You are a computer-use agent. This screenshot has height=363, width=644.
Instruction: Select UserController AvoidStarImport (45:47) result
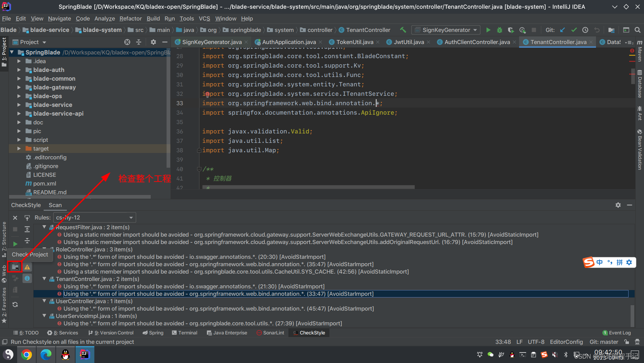219,309
